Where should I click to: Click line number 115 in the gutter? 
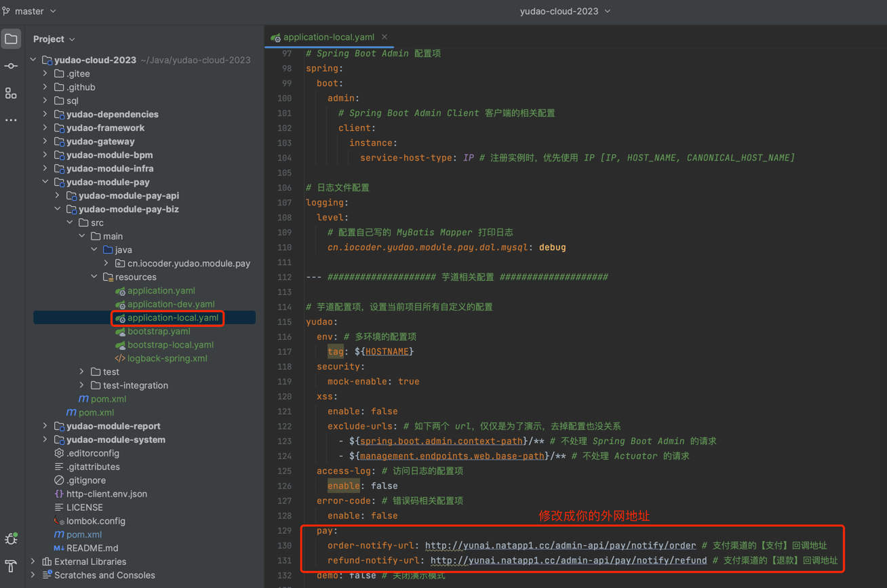(x=284, y=322)
